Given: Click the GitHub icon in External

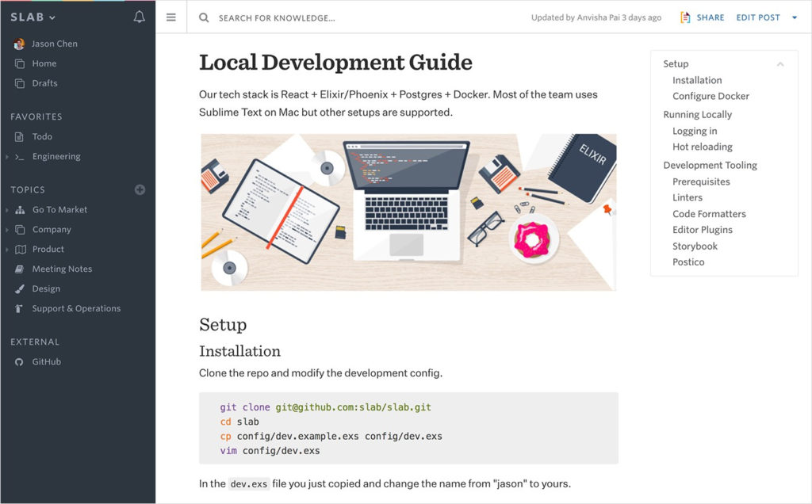Looking at the screenshot, I should pos(19,362).
